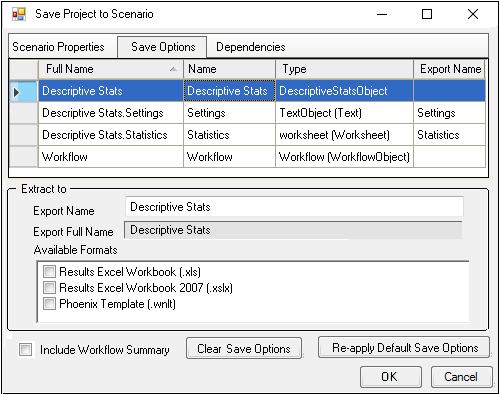
Task: Maximize the Save Project to Scenario window
Action: [427, 14]
